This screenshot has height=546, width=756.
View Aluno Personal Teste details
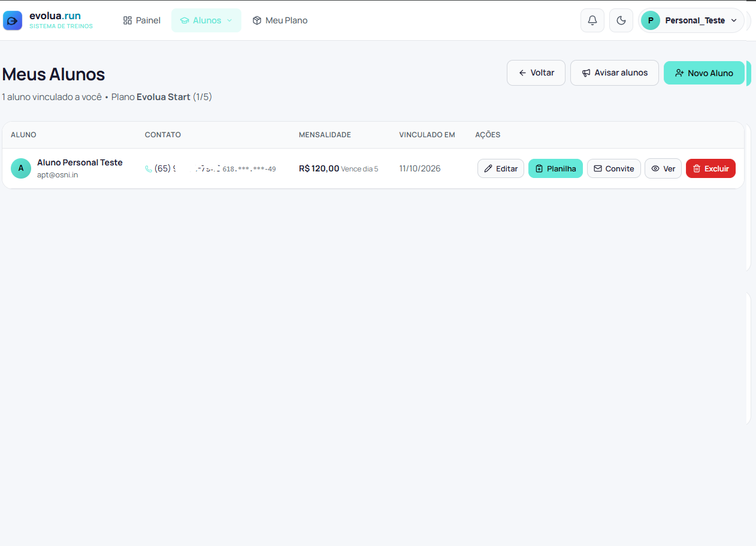[x=663, y=168]
